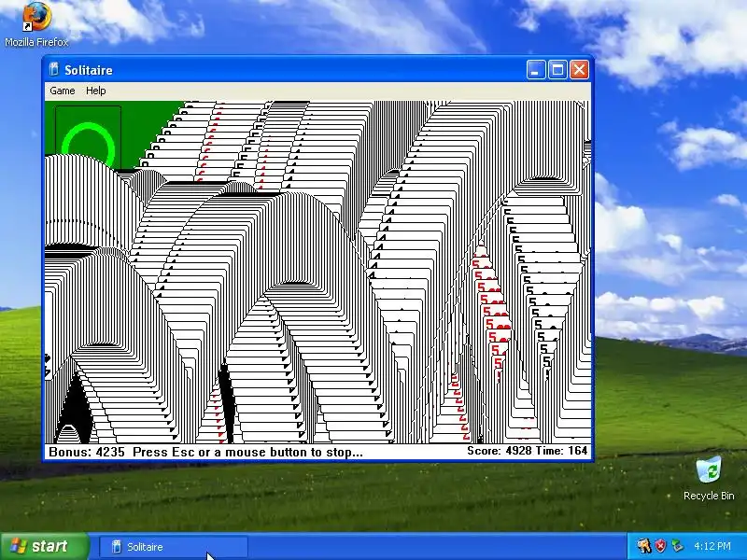
Task: Open the Help menu in Solitaire
Action: [96, 91]
